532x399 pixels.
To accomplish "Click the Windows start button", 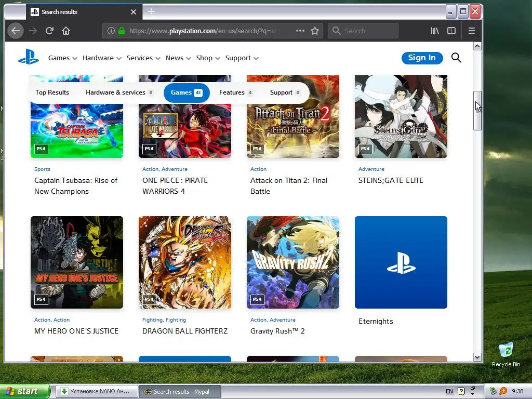I will click(25, 391).
